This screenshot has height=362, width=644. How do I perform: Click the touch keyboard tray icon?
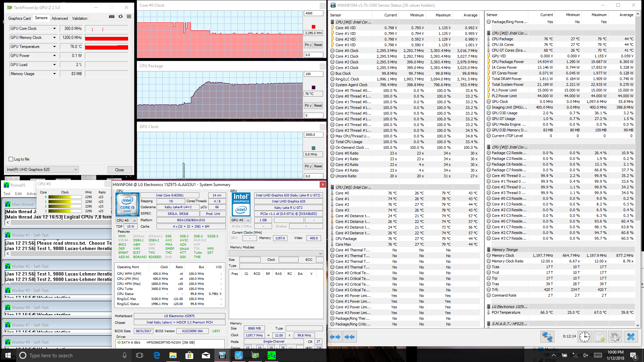tap(597, 355)
